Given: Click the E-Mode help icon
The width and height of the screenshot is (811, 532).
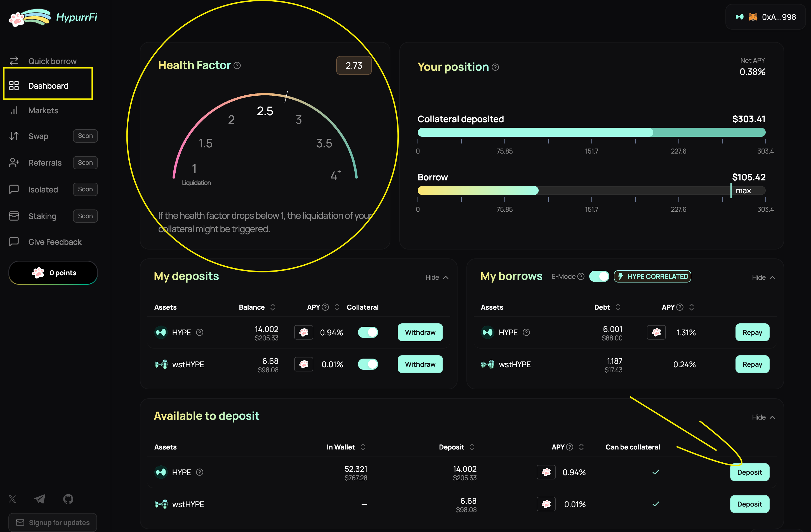Looking at the screenshot, I should [x=581, y=276].
